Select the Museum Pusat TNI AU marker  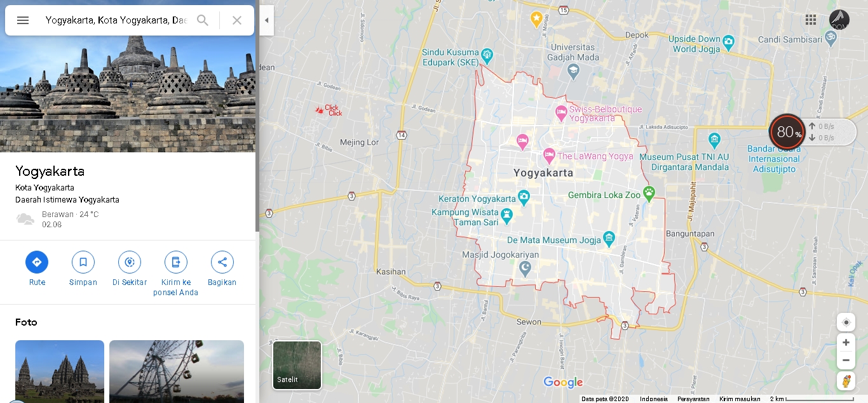[x=714, y=140]
